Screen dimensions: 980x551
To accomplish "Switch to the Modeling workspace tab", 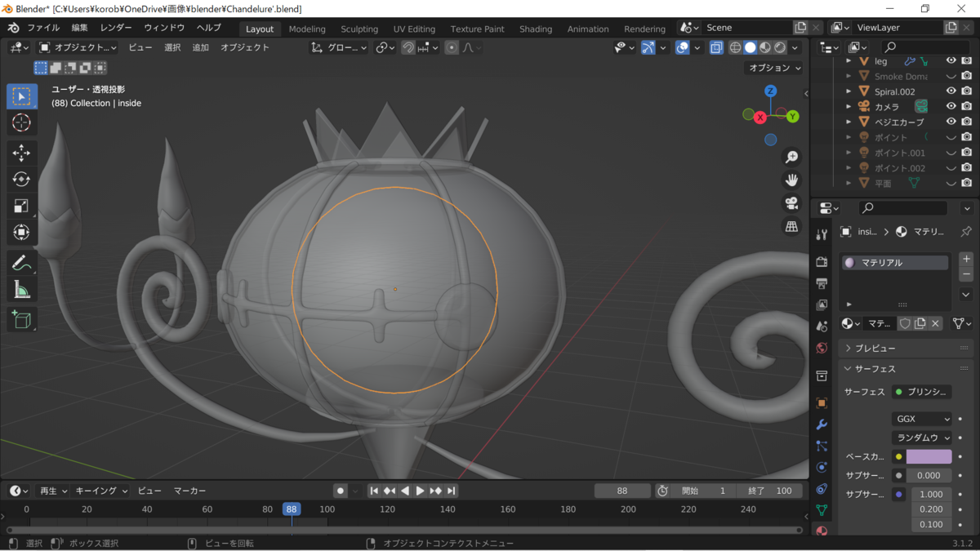I will pos(307,29).
